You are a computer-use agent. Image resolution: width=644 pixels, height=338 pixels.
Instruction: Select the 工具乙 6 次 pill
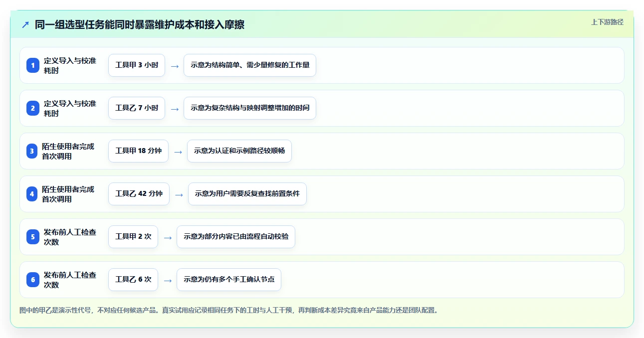(133, 280)
